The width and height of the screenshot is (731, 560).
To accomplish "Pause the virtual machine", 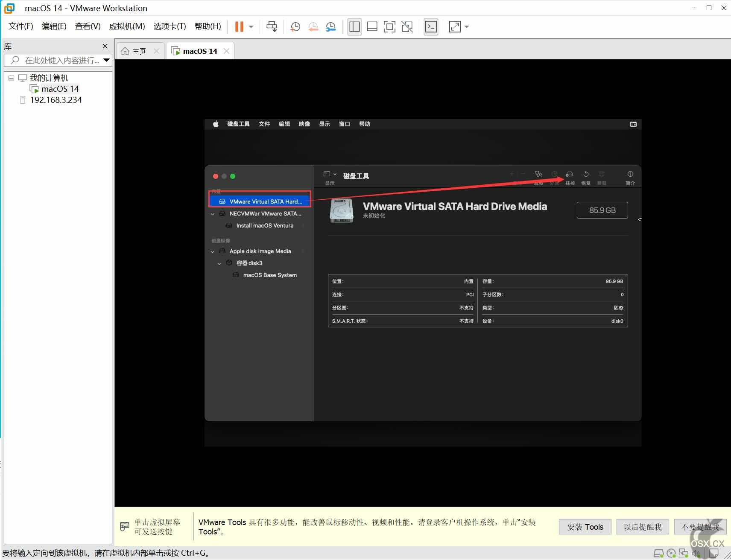I will (239, 27).
